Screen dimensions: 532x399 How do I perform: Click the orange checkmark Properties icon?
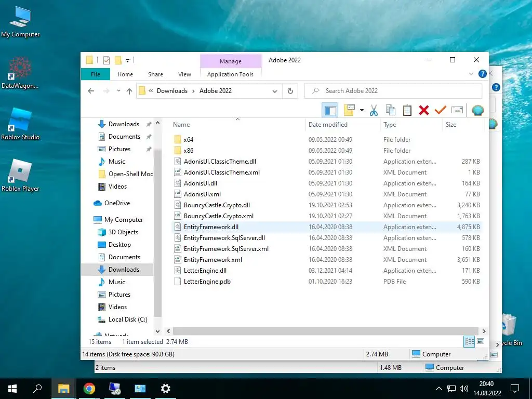click(441, 110)
